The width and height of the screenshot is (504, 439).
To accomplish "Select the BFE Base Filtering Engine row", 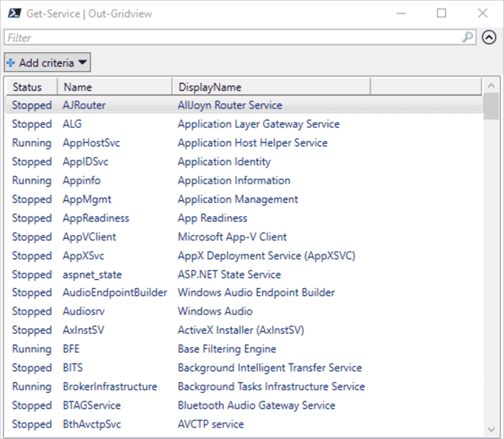I will pyautogui.click(x=244, y=349).
